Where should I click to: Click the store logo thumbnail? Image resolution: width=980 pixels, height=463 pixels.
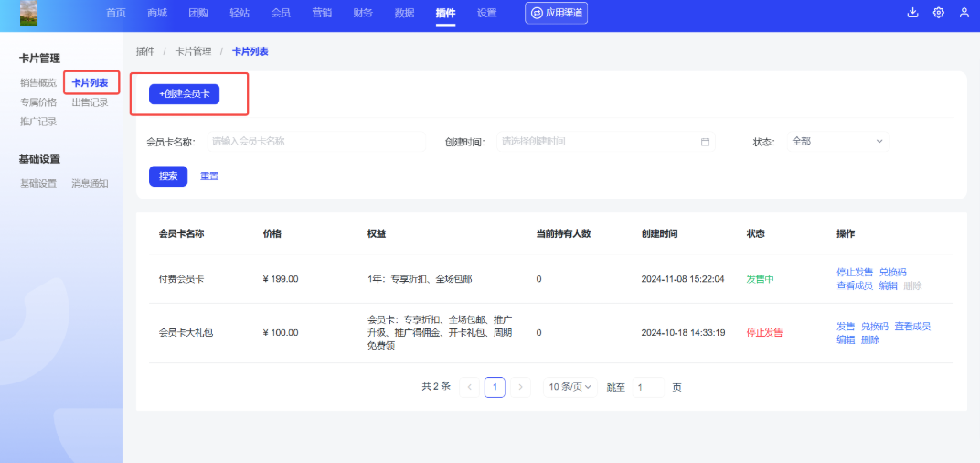point(29,13)
